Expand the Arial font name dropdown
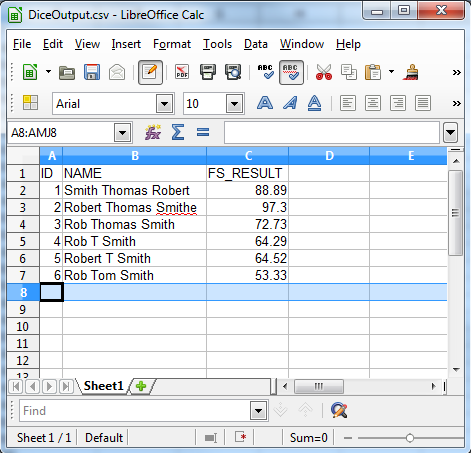The height and width of the screenshot is (453, 471). pos(164,104)
